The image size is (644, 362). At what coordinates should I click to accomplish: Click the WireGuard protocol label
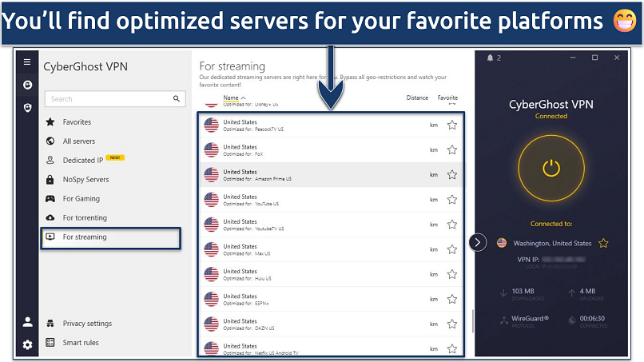[x=530, y=318]
